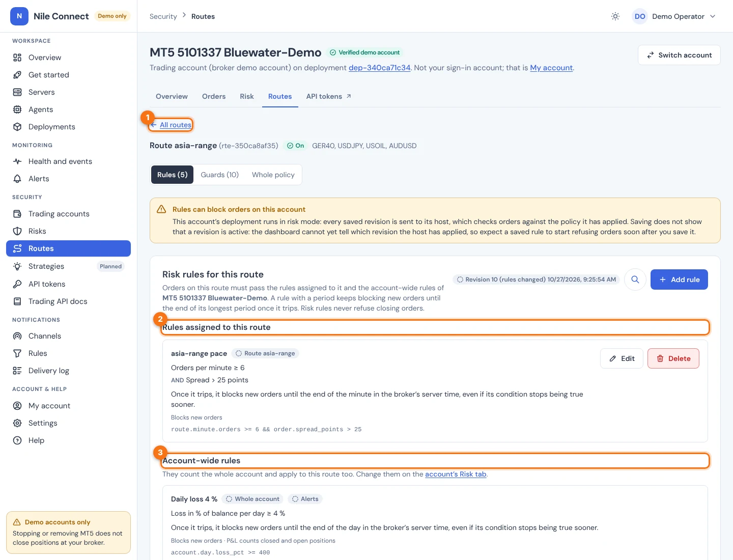Open Trading API docs in sidebar
The height and width of the screenshot is (560, 733).
[x=68, y=301]
